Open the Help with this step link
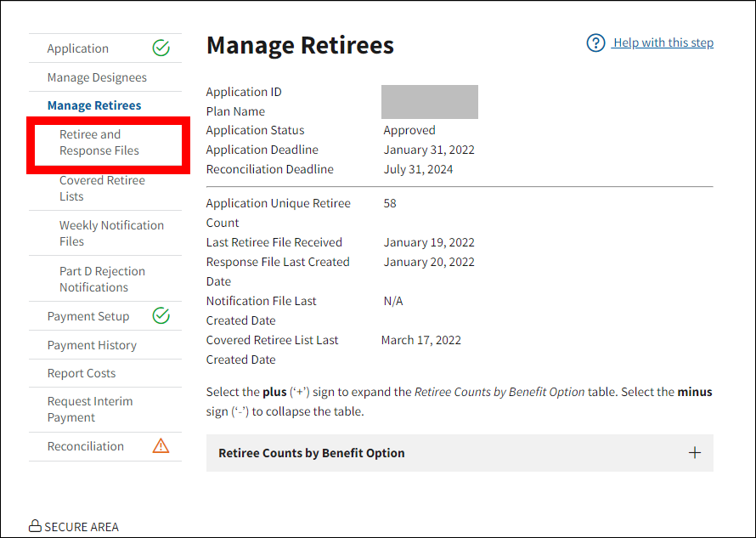Image resolution: width=756 pixels, height=538 pixels. 663,42
